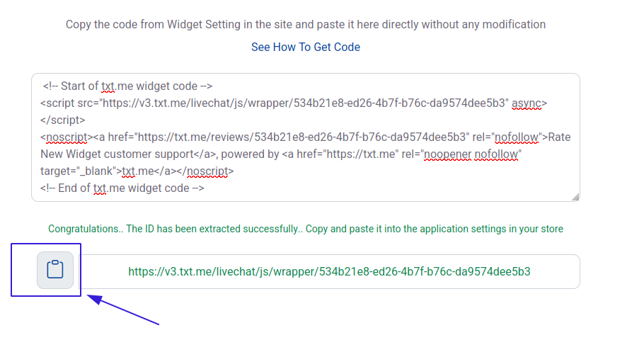Click the closing </script> tag line
The width and height of the screenshot is (644, 340).
point(63,120)
